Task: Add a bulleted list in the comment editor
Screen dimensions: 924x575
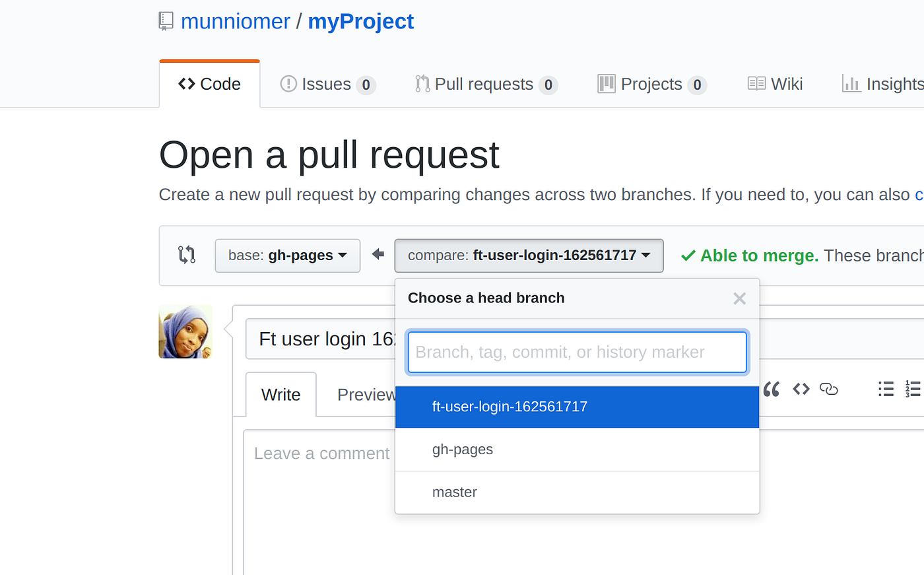Action: coord(885,389)
